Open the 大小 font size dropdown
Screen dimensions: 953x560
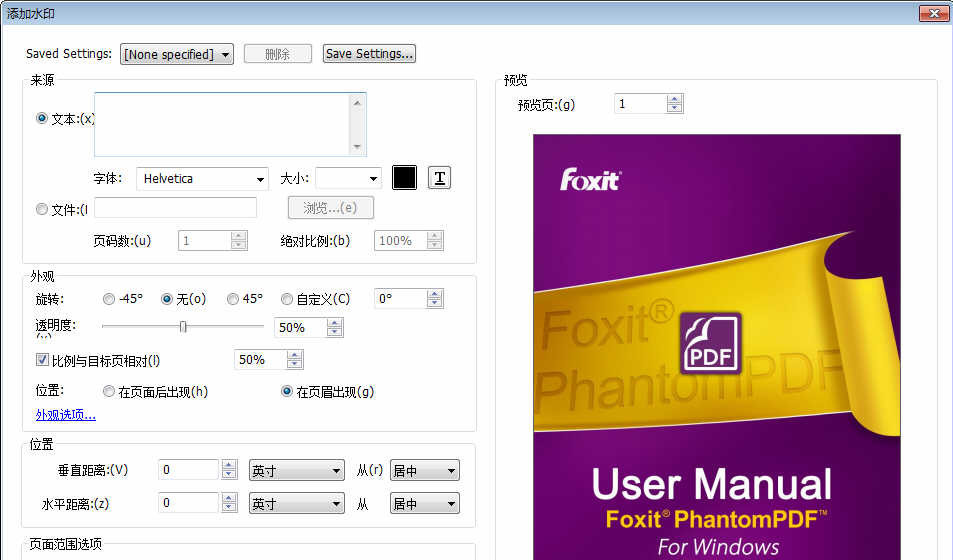348,179
